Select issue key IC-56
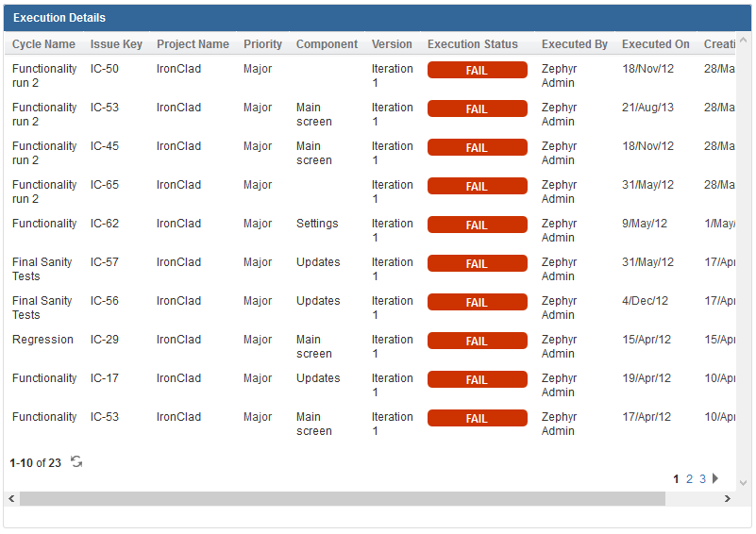The width and height of the screenshot is (756, 534). point(104,301)
